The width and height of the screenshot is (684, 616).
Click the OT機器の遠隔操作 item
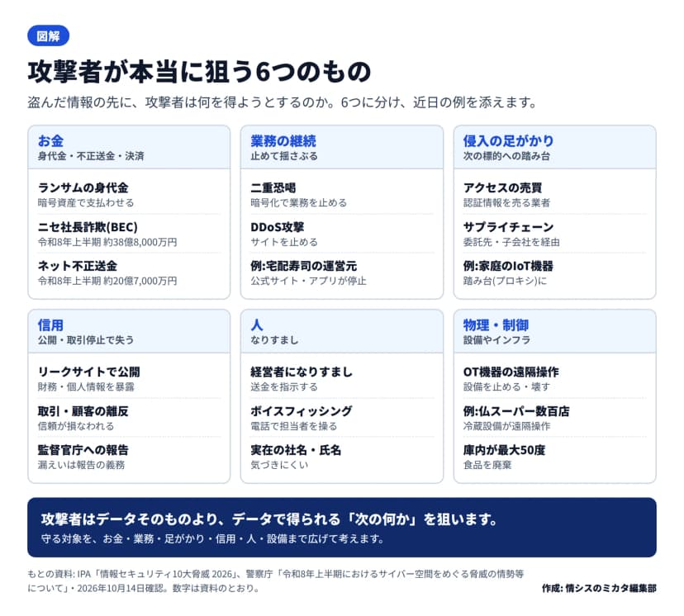tap(511, 372)
